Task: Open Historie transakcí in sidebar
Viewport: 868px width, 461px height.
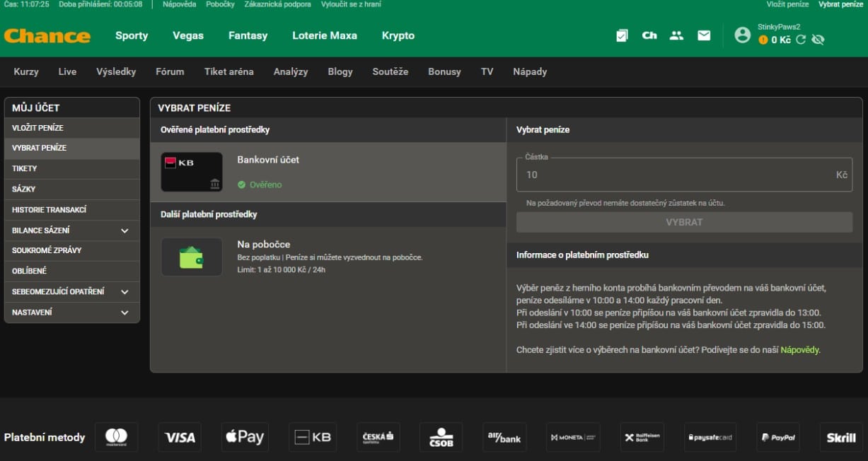Action: point(72,210)
